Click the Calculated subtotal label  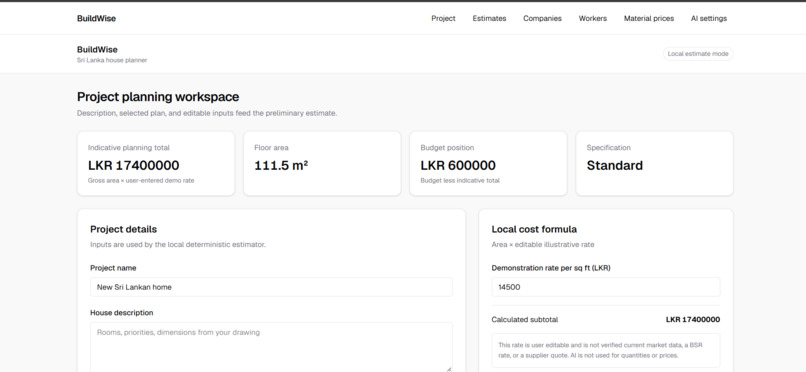[x=525, y=320]
